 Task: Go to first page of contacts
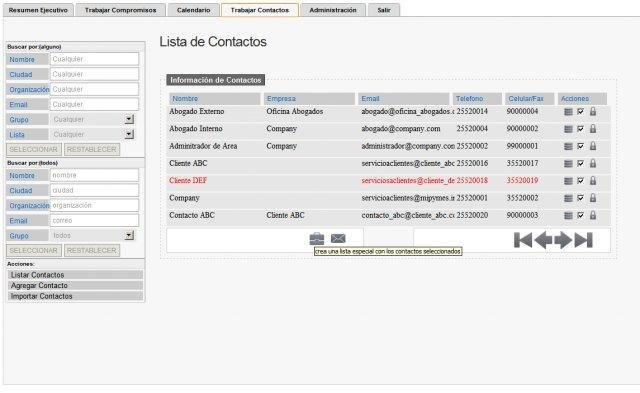point(523,240)
